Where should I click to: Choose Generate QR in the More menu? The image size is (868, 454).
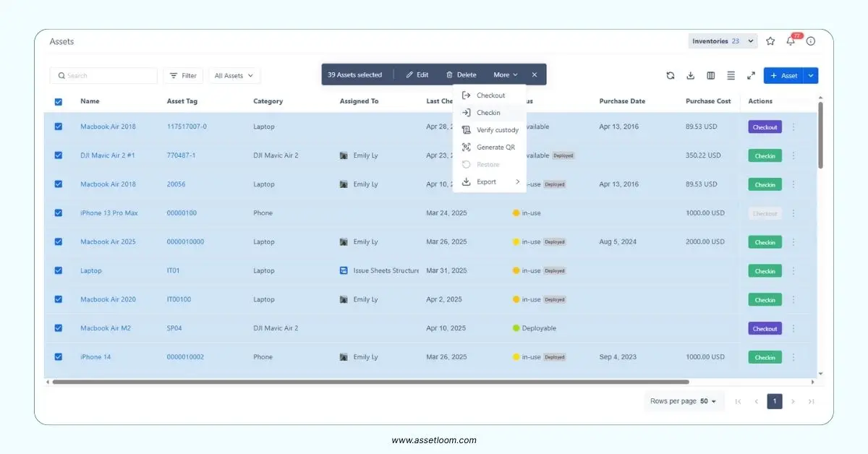[x=495, y=147]
